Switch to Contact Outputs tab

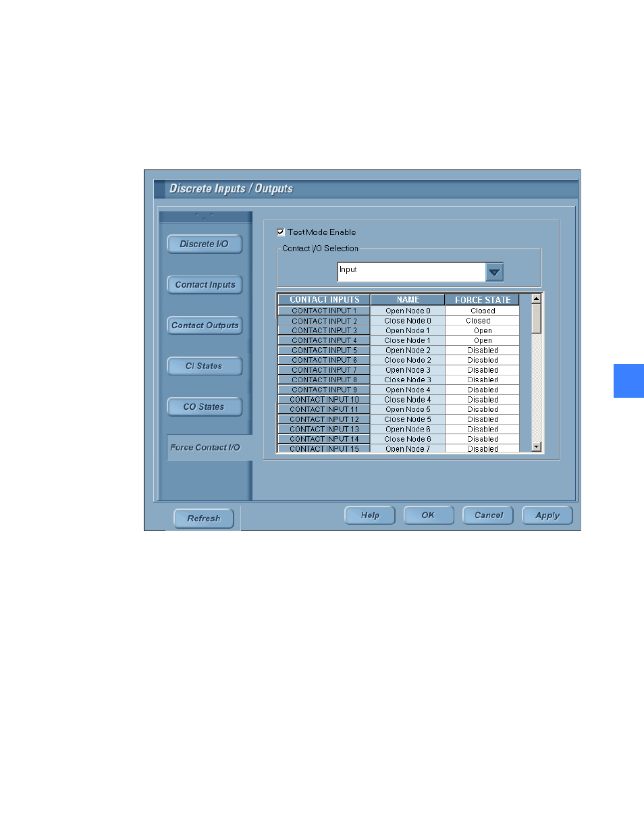click(205, 325)
